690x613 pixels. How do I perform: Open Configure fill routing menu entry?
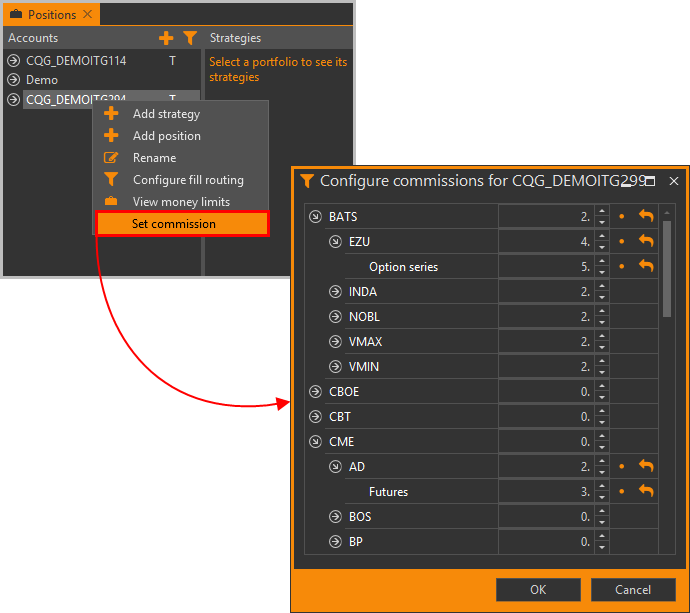tap(188, 180)
